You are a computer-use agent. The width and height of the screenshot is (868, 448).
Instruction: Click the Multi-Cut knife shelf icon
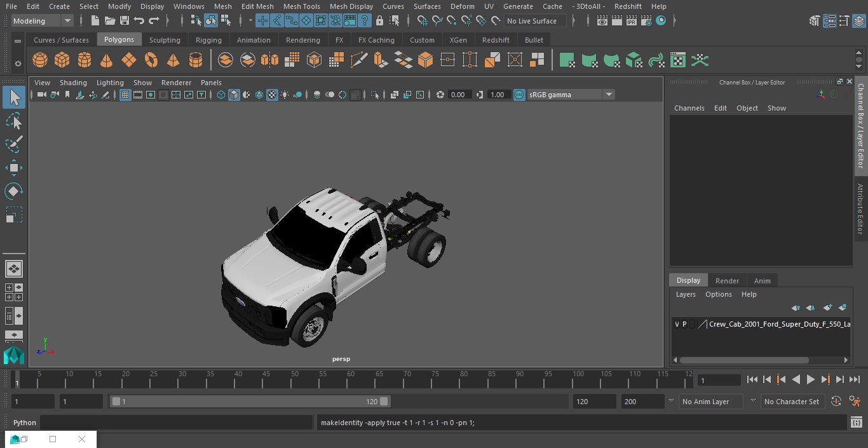coord(359,60)
